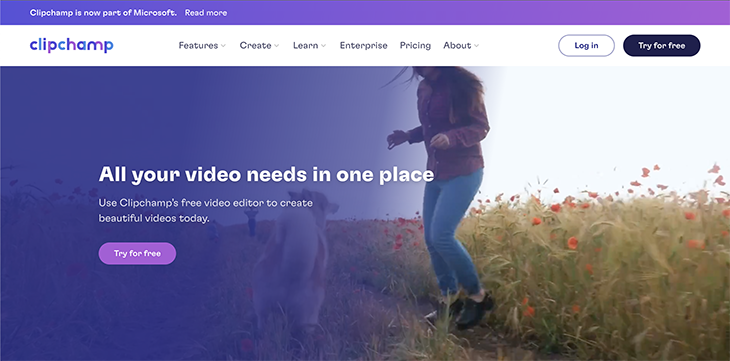Image resolution: width=730 pixels, height=361 pixels.
Task: Click the dark Try for free header button
Action: click(662, 45)
